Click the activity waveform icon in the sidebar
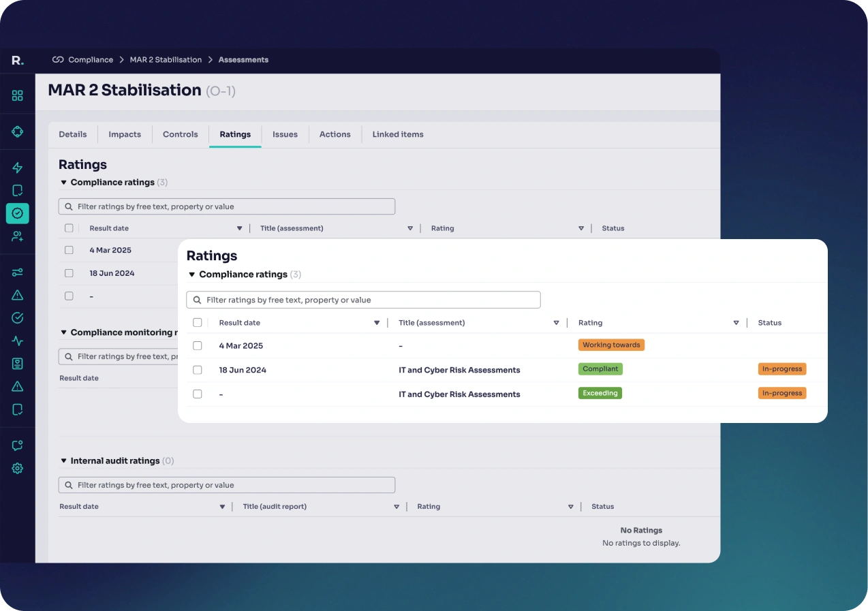868x611 pixels. (17, 341)
